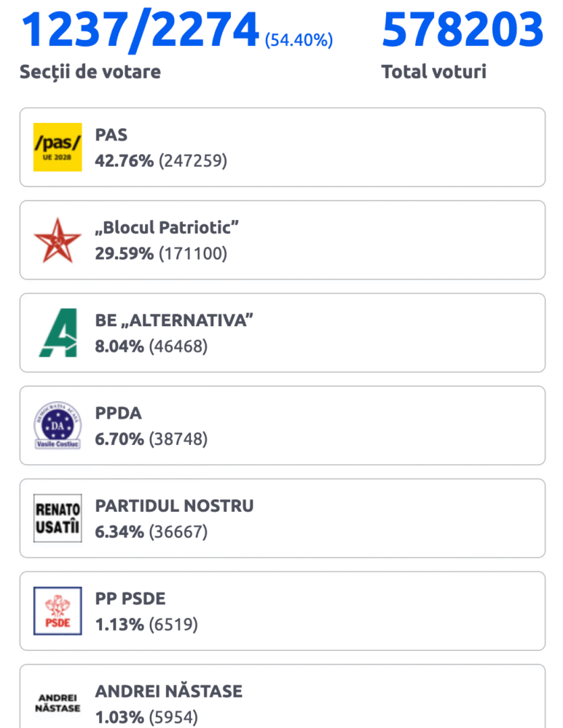Select the BE „ALTERNATIVA” party name
The image size is (563, 728).
[174, 320]
